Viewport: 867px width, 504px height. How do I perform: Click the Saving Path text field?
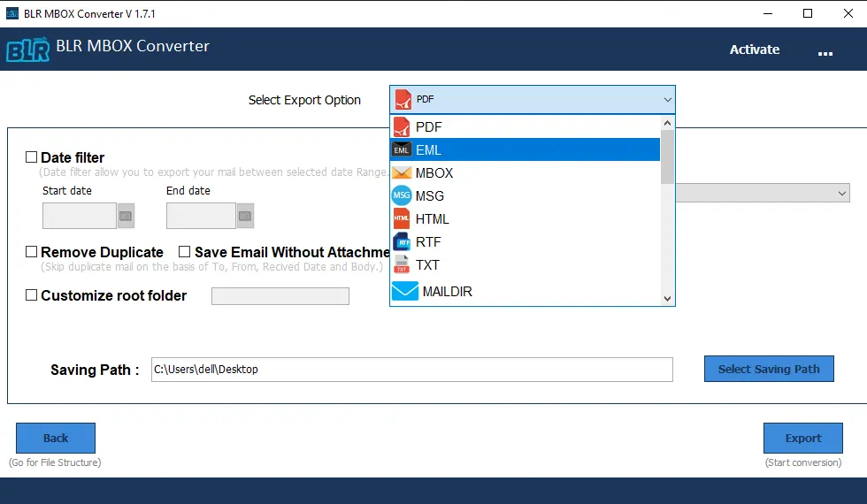pyautogui.click(x=412, y=370)
